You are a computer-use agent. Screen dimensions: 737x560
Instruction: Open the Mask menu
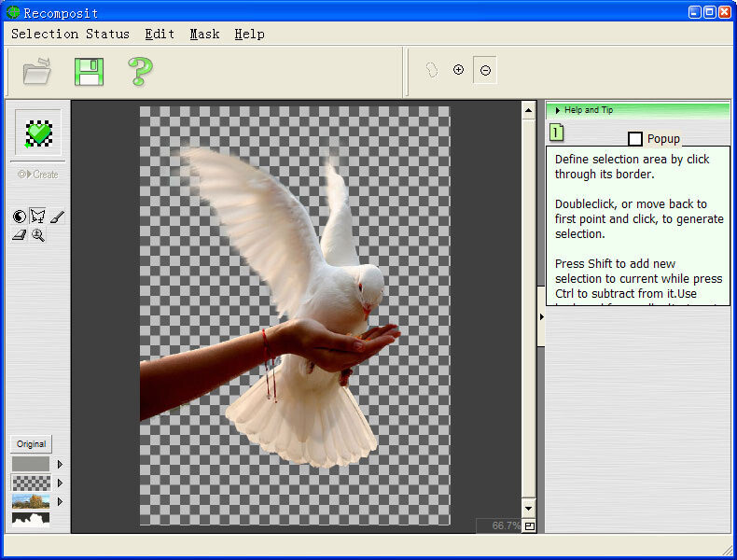click(204, 34)
